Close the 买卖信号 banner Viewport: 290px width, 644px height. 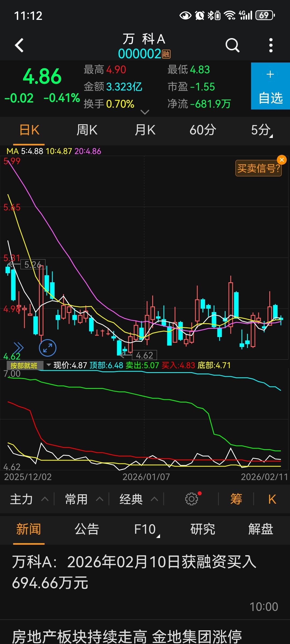(x=282, y=160)
